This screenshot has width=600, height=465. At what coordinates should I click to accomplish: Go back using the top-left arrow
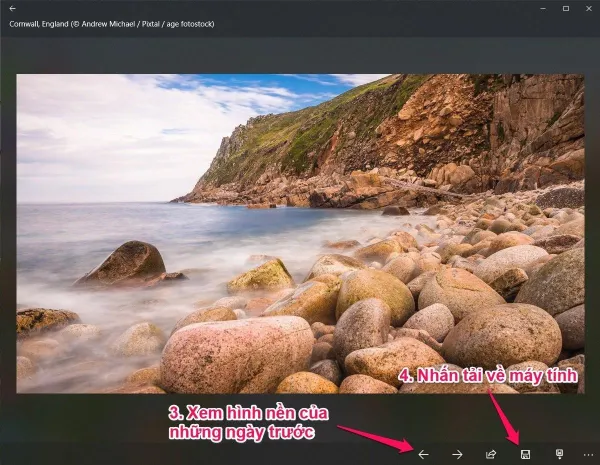13,8
